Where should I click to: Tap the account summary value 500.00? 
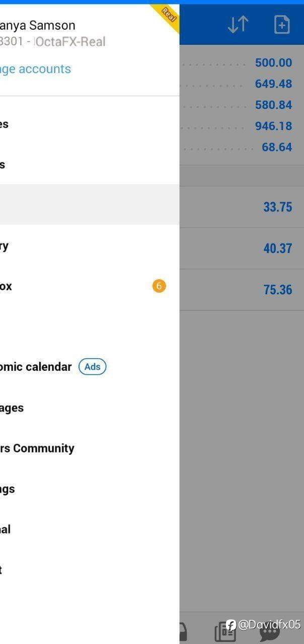pyautogui.click(x=273, y=63)
